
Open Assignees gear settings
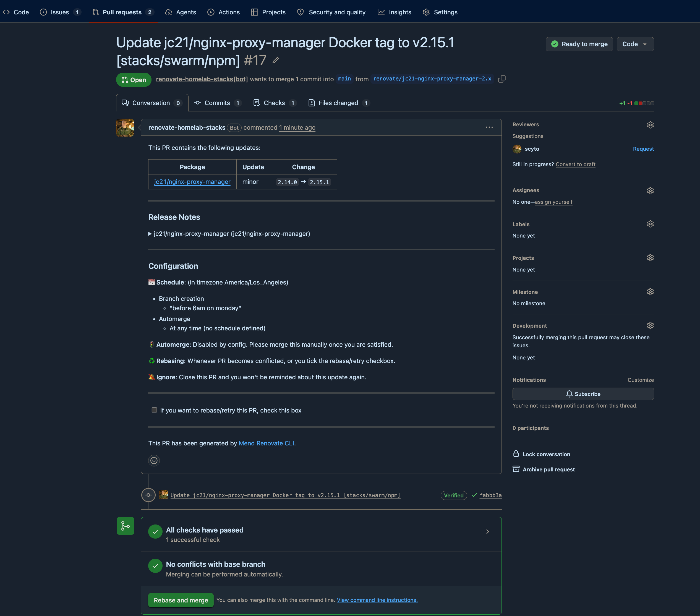[650, 191]
